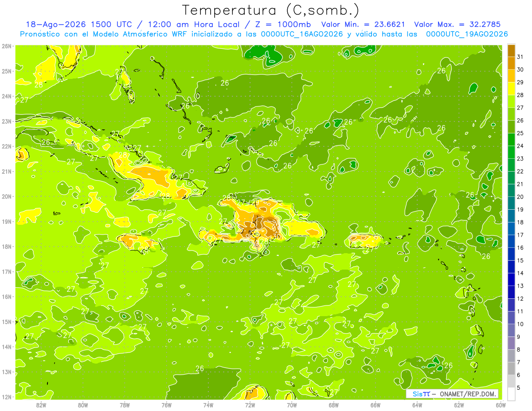Click the 78W longitude axis label

(125, 405)
